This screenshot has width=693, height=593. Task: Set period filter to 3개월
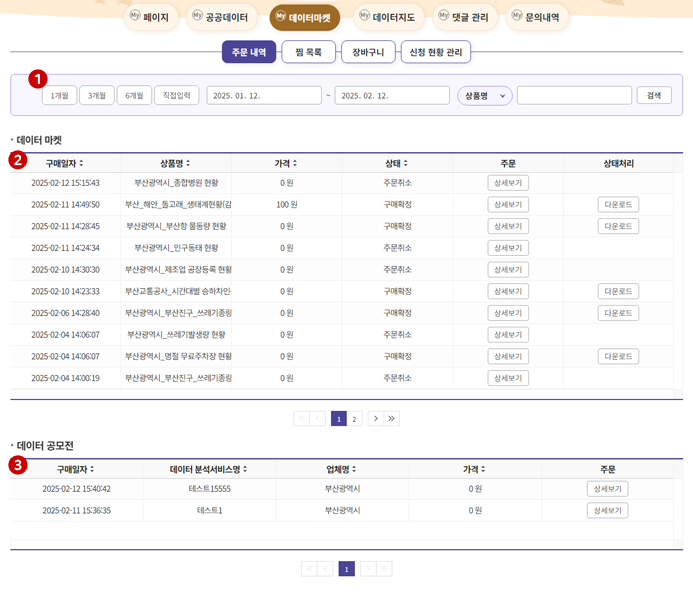click(x=97, y=95)
